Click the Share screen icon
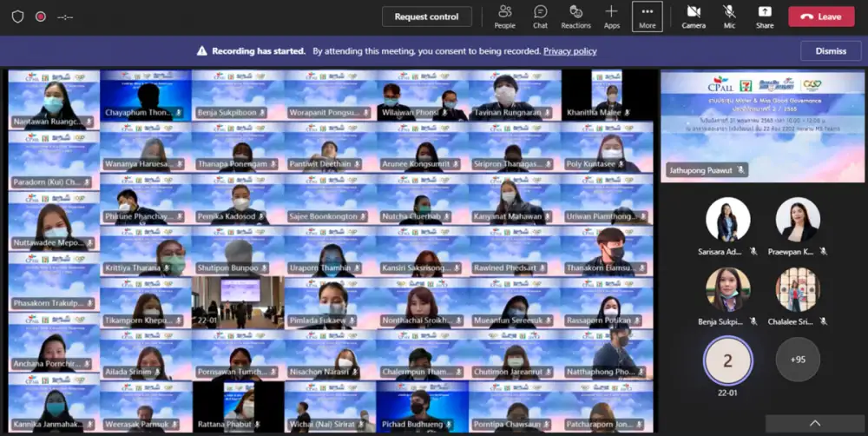This screenshot has height=436, width=868. (x=765, y=17)
